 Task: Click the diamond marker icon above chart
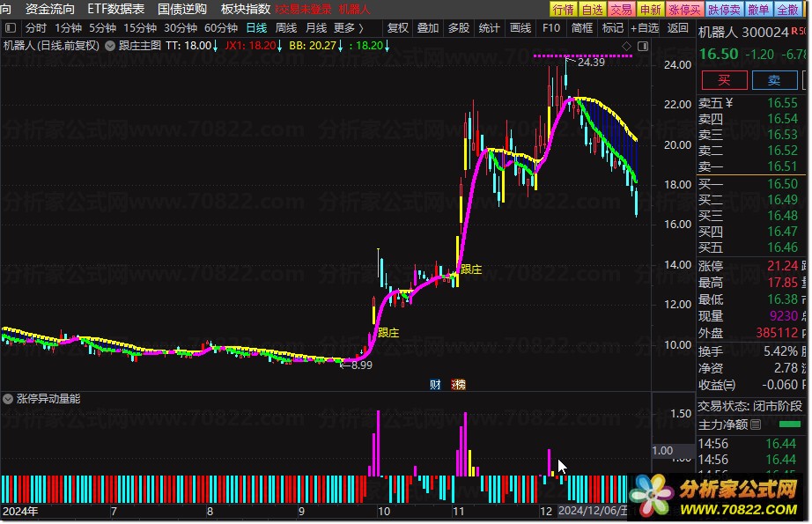[x=626, y=47]
